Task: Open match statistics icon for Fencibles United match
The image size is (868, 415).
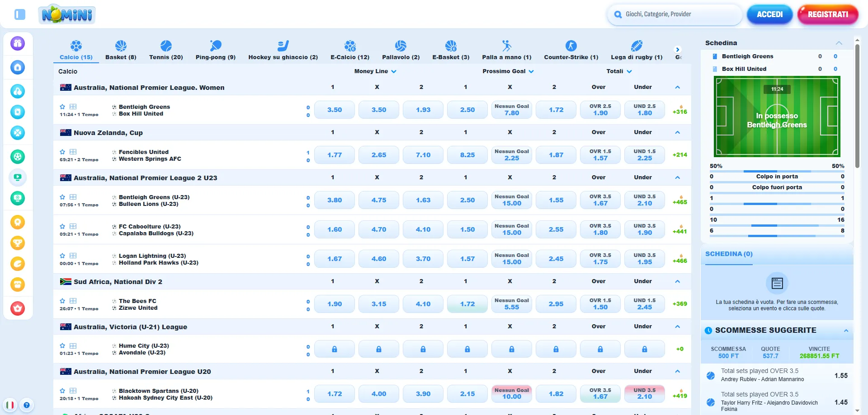Action: pyautogui.click(x=73, y=152)
